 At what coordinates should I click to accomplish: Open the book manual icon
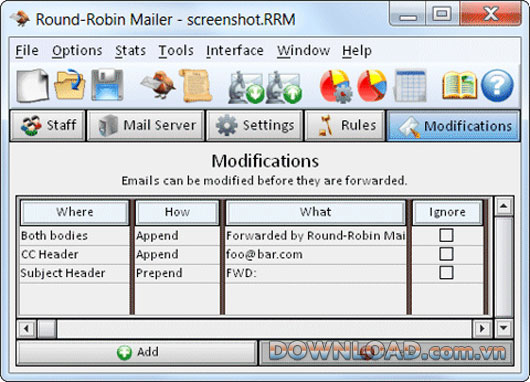click(459, 85)
